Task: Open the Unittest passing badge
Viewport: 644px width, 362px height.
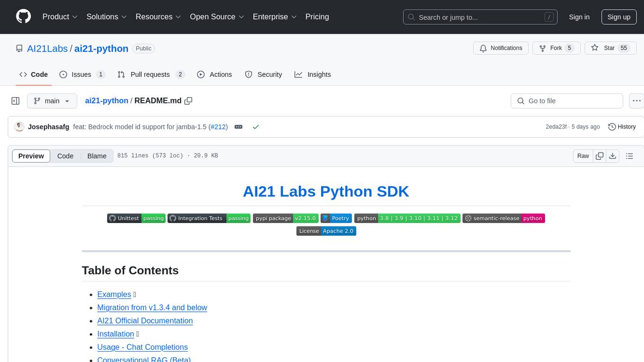Action: pyautogui.click(x=136, y=218)
